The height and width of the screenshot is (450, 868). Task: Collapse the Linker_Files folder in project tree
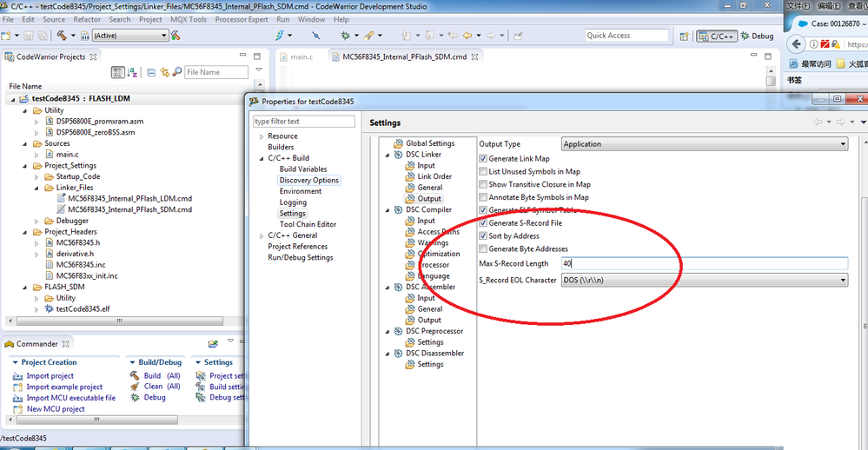37,189
